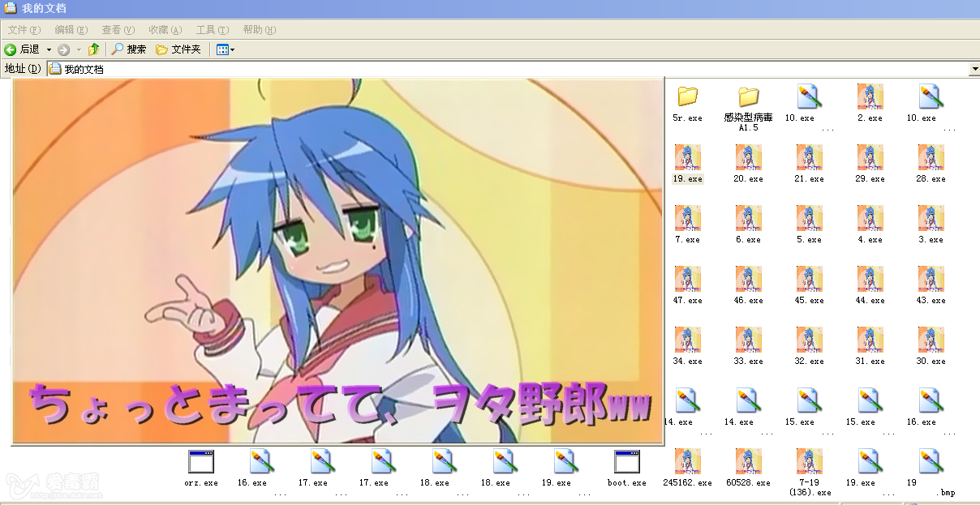Select the 245162.exe file icon
This screenshot has height=505, width=980.
coord(687,462)
